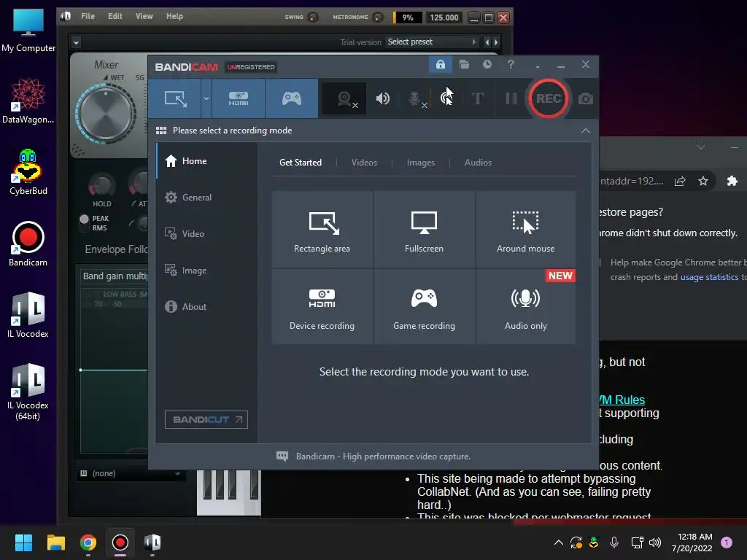Click the share icon in Chrome address bar

click(x=680, y=181)
